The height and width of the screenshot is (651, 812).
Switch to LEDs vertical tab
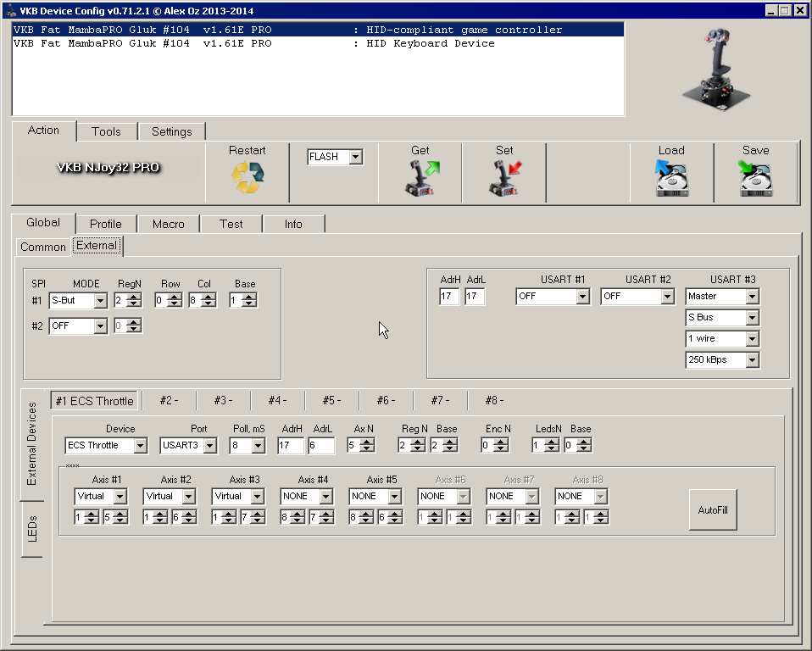tap(32, 529)
